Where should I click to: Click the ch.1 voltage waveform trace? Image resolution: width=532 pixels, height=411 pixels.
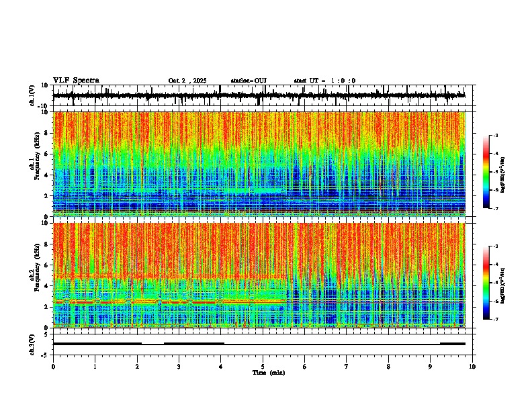click(x=259, y=95)
